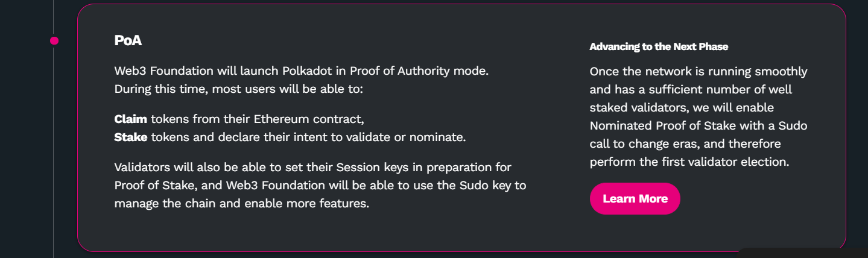This screenshot has height=258, width=868.
Task: Click the vertical timeline line below the dot
Action: pyautogui.click(x=54, y=151)
